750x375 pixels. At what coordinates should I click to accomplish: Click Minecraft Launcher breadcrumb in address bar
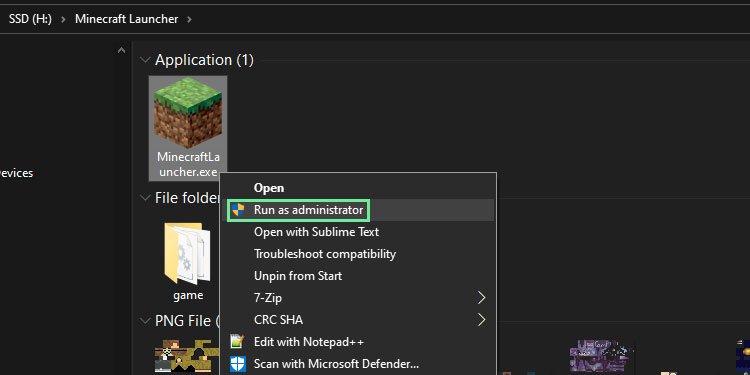click(127, 19)
